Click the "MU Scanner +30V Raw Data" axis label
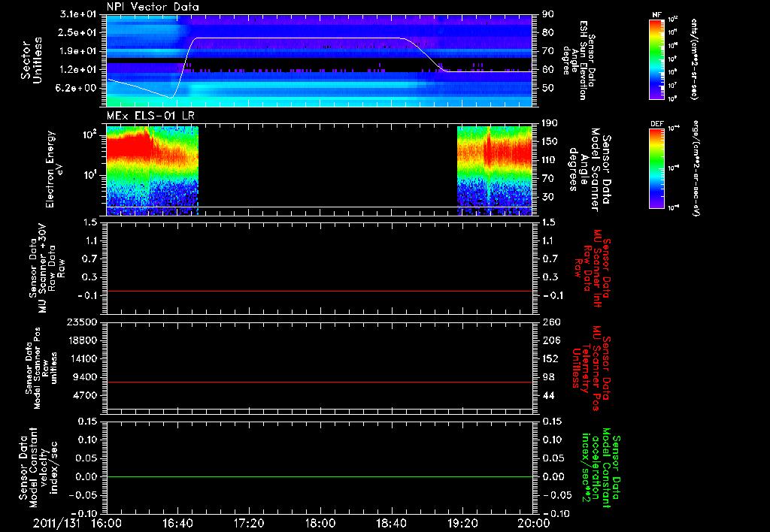This screenshot has width=770, height=532. pyautogui.click(x=47, y=268)
